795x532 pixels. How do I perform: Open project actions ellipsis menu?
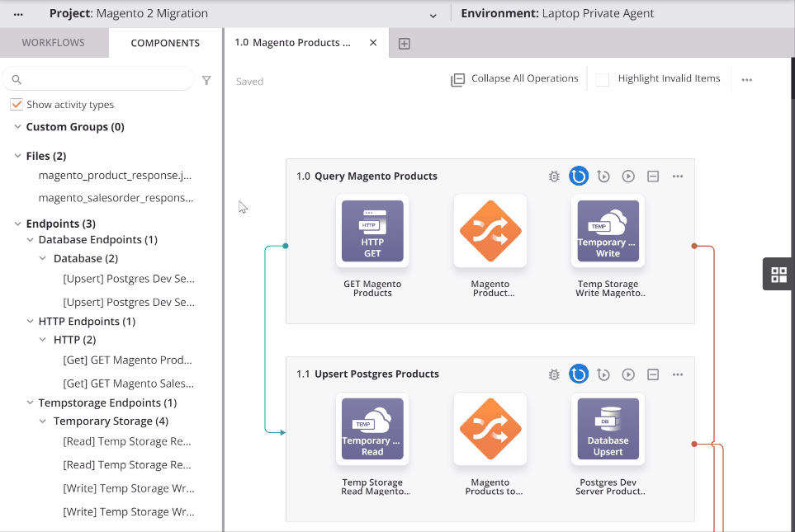(x=18, y=14)
